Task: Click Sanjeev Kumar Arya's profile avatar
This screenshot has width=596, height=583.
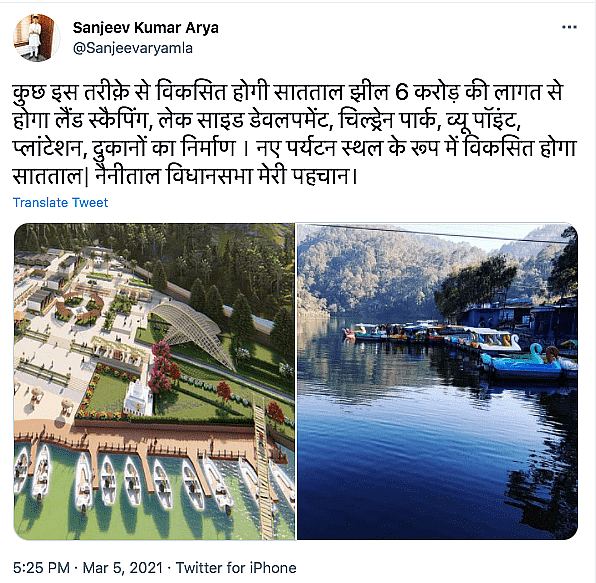Action: (37, 38)
